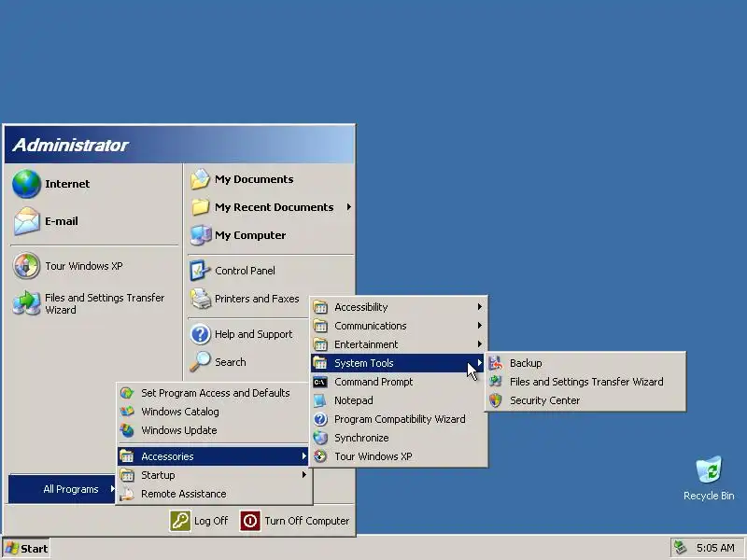
Task: Click the Set Program Access and Defaults icon
Action: [x=127, y=393]
